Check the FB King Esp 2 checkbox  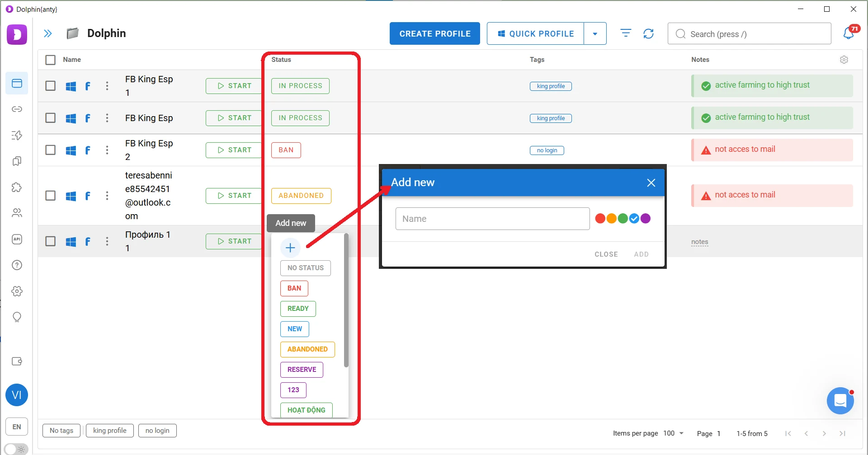tap(51, 150)
